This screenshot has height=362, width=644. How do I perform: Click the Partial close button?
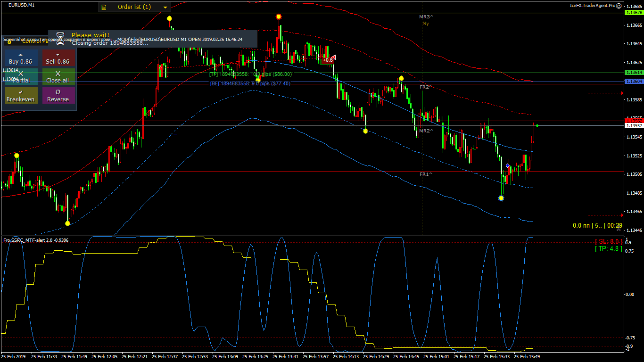point(20,77)
